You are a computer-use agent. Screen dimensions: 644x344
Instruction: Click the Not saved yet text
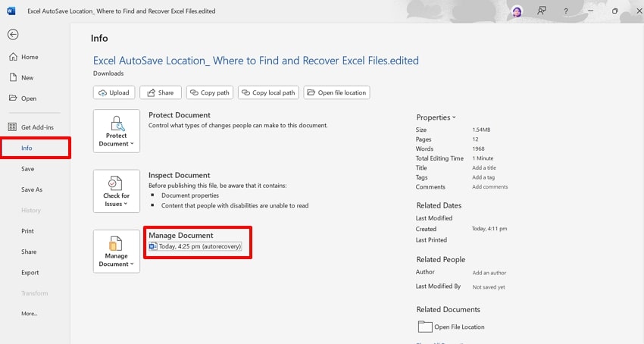click(489, 287)
